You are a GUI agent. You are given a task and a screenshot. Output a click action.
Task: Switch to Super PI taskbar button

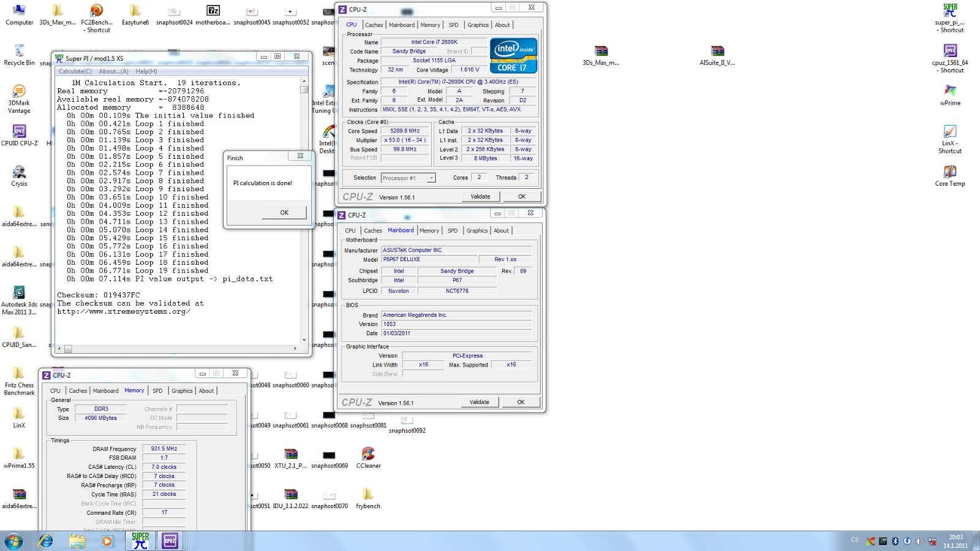click(140, 541)
